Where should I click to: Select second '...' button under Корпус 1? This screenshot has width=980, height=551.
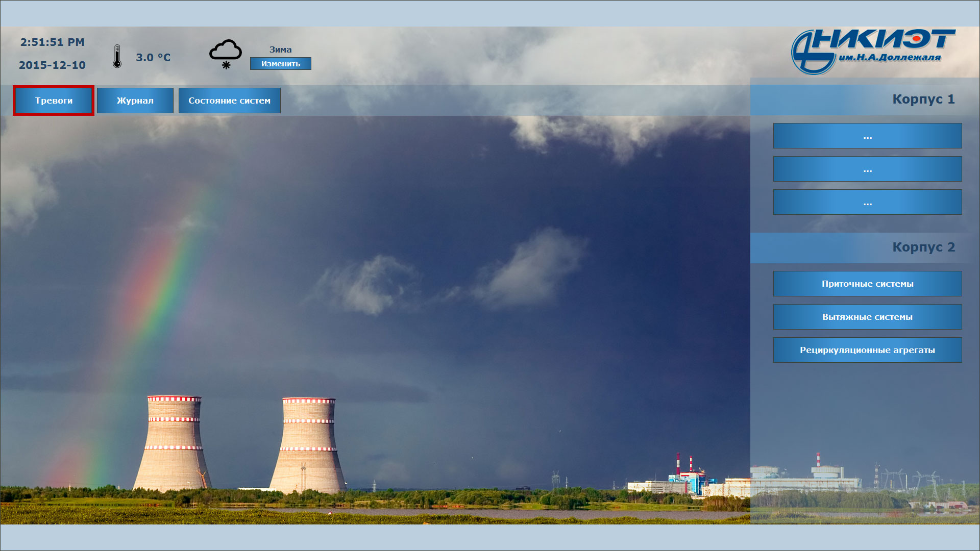[868, 169]
